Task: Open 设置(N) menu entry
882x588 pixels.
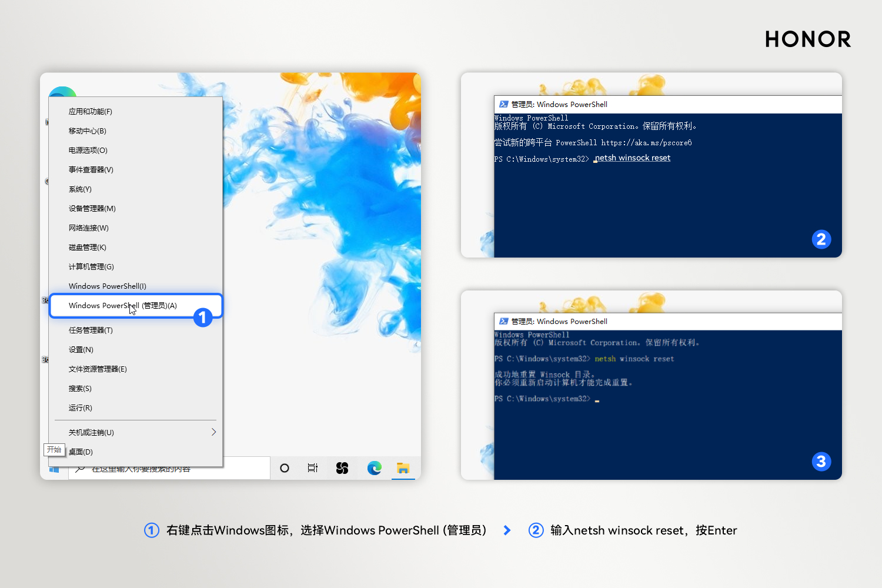Action: click(136, 350)
